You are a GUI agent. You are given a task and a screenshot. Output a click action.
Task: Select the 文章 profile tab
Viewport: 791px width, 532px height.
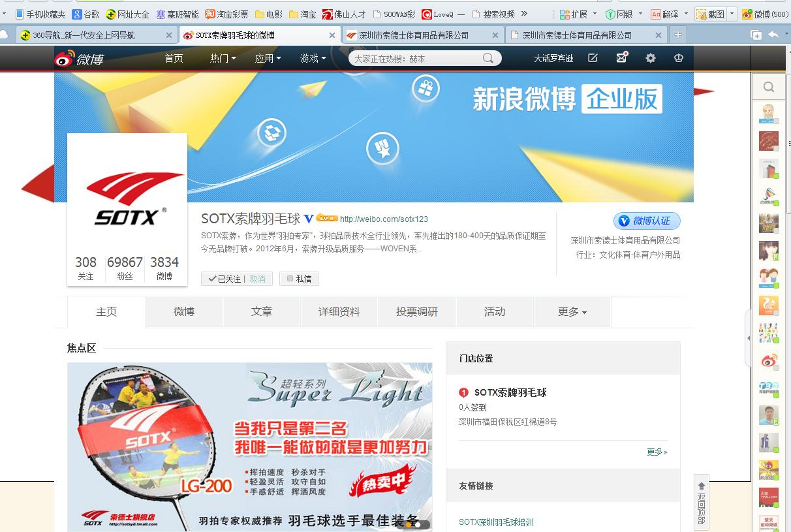point(262,312)
